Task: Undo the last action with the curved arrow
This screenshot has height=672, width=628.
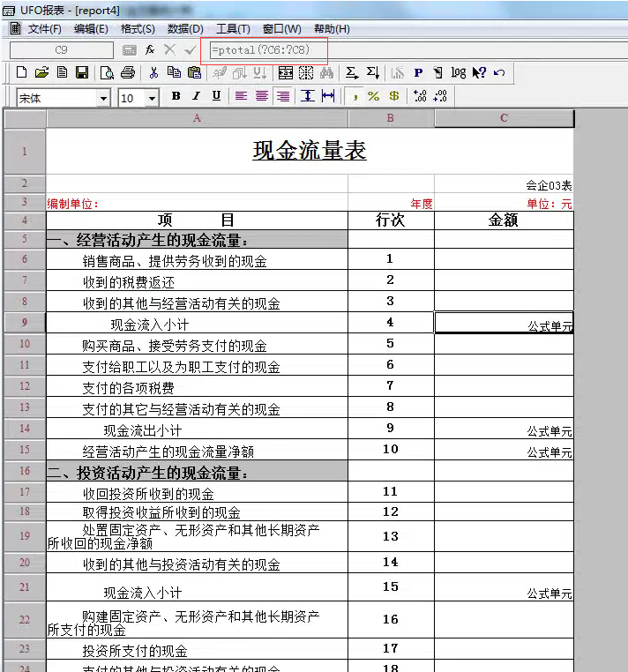Action: coord(499,72)
